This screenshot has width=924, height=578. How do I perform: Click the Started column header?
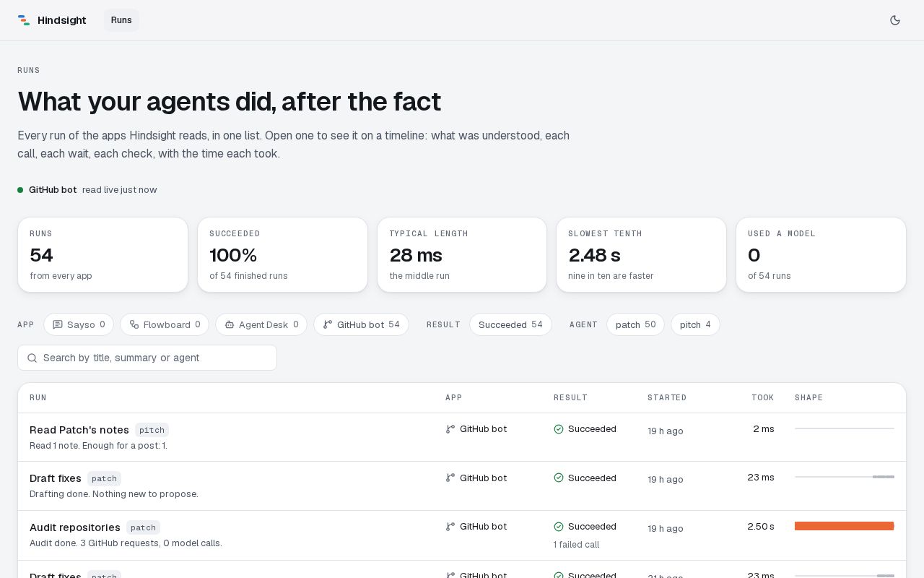point(667,398)
